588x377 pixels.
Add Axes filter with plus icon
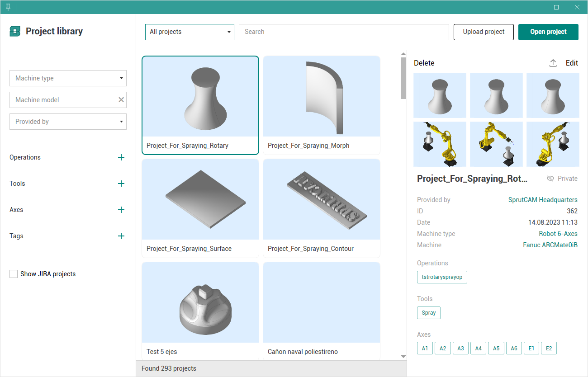(x=121, y=210)
